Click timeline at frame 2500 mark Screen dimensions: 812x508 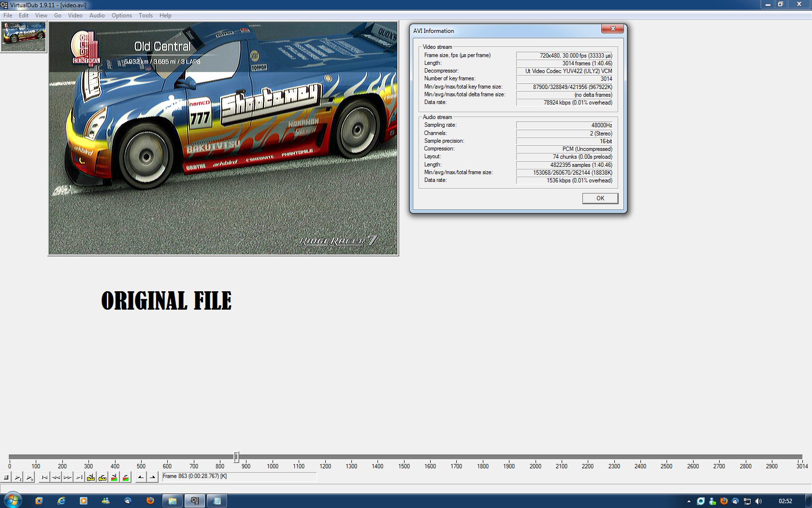coord(667,466)
